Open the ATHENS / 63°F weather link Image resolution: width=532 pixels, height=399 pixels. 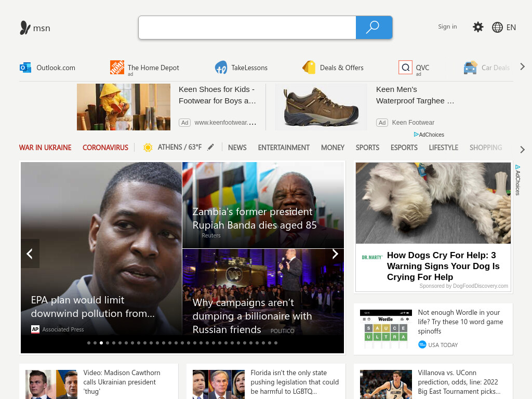point(179,147)
